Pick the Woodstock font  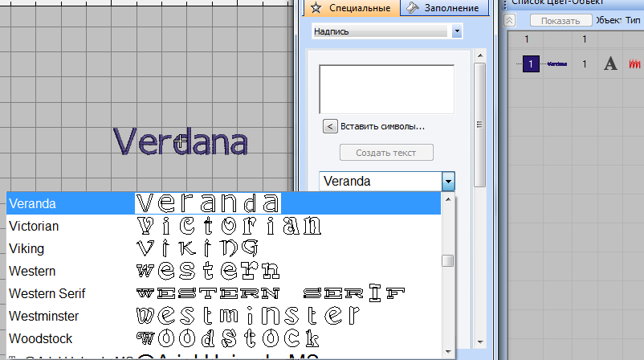coord(223,338)
